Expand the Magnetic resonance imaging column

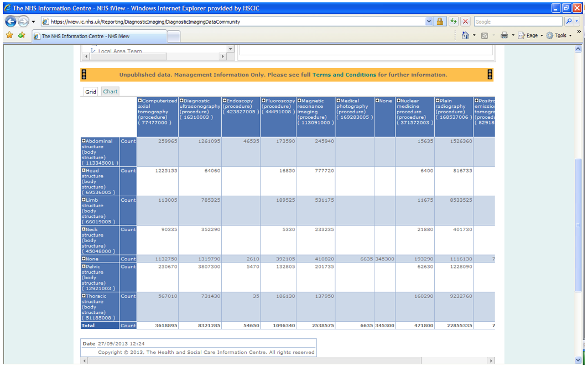(x=299, y=101)
